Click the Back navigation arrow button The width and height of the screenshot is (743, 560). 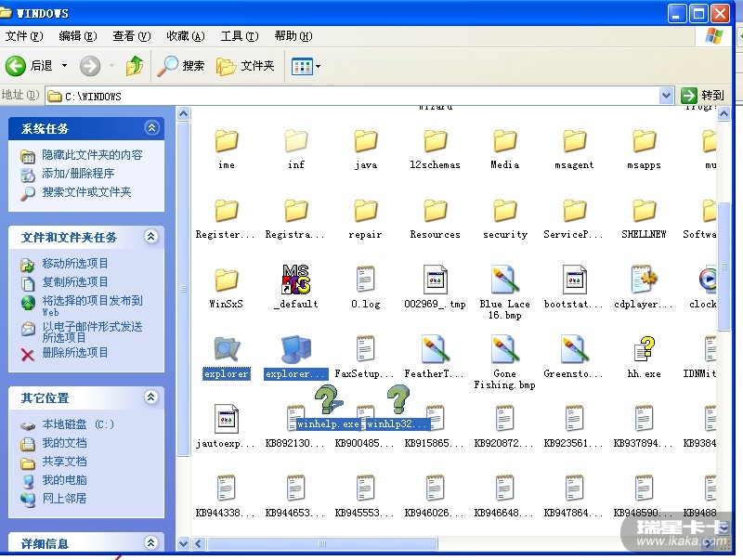(16, 66)
